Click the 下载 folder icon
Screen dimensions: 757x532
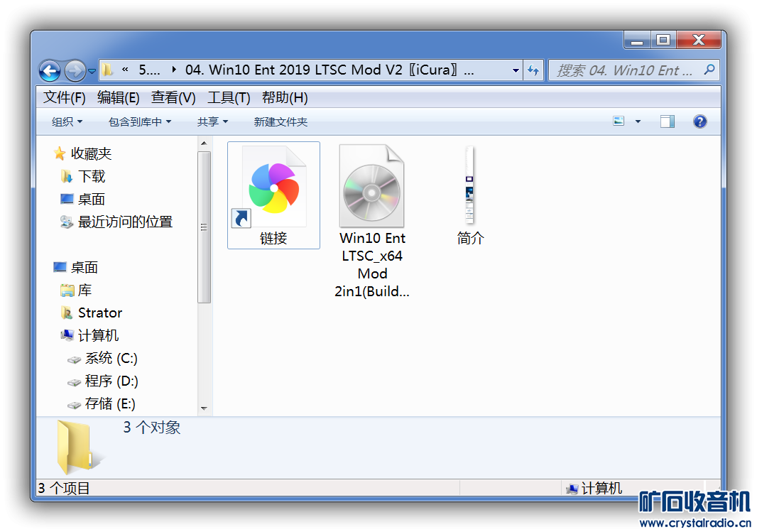point(66,176)
